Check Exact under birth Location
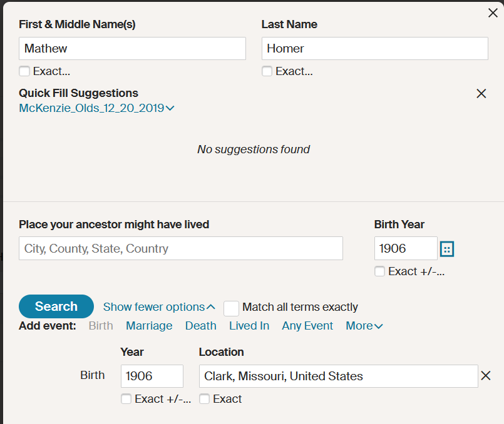504x424 pixels. [x=204, y=399]
